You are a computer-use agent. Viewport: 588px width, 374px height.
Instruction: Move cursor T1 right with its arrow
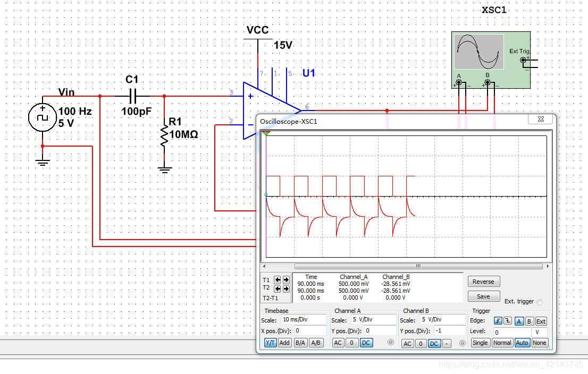click(286, 280)
